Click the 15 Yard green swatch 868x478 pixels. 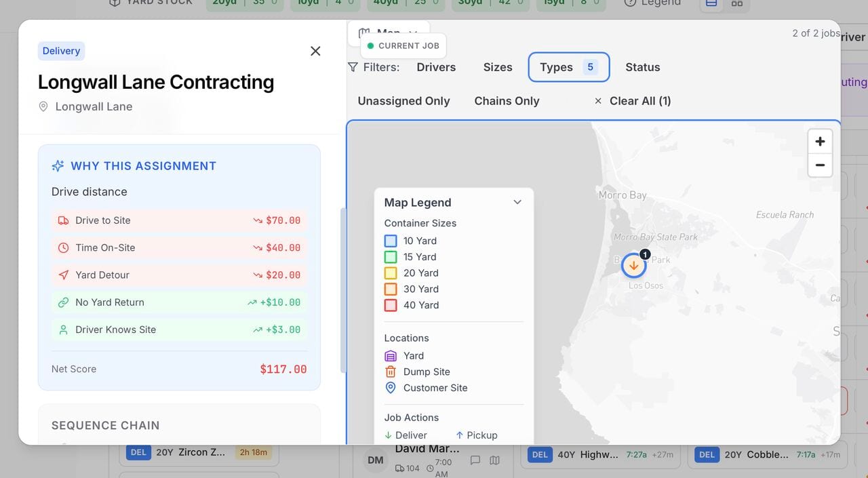pos(391,257)
